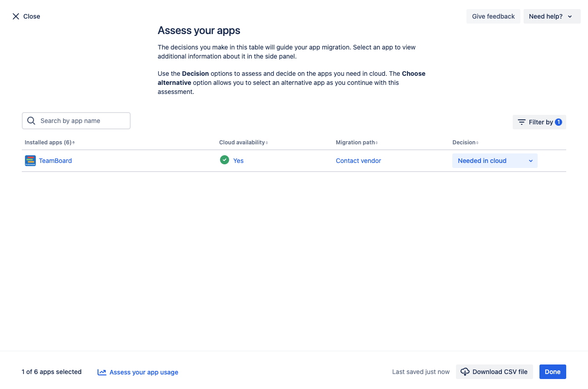Expand the Need help? menu
The width and height of the screenshot is (588, 389).
coord(552,16)
